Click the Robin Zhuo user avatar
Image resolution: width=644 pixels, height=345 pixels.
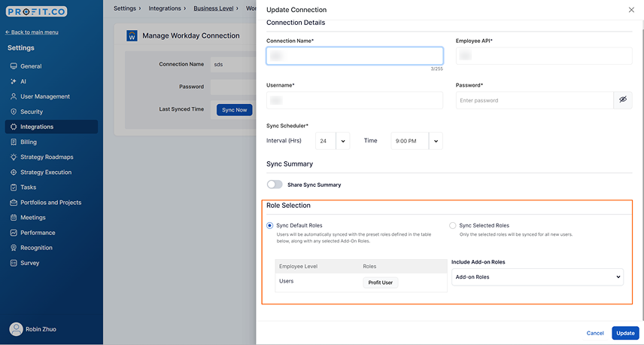point(16,329)
